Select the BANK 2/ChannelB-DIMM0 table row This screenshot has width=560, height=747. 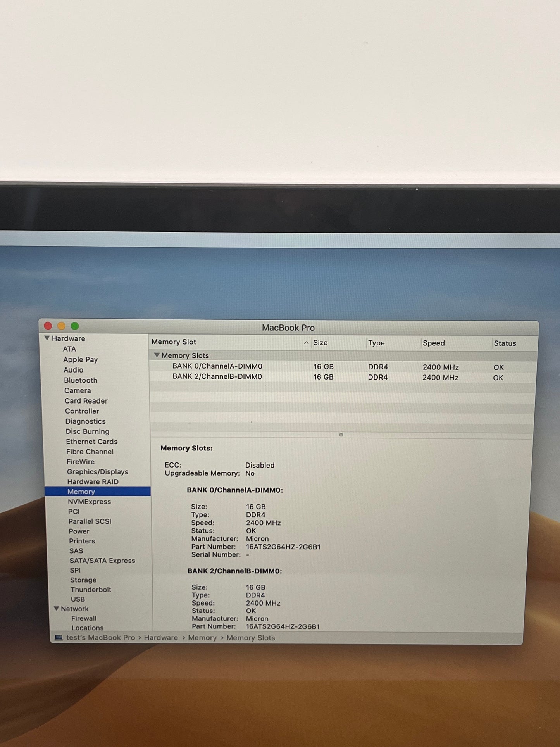click(x=343, y=377)
